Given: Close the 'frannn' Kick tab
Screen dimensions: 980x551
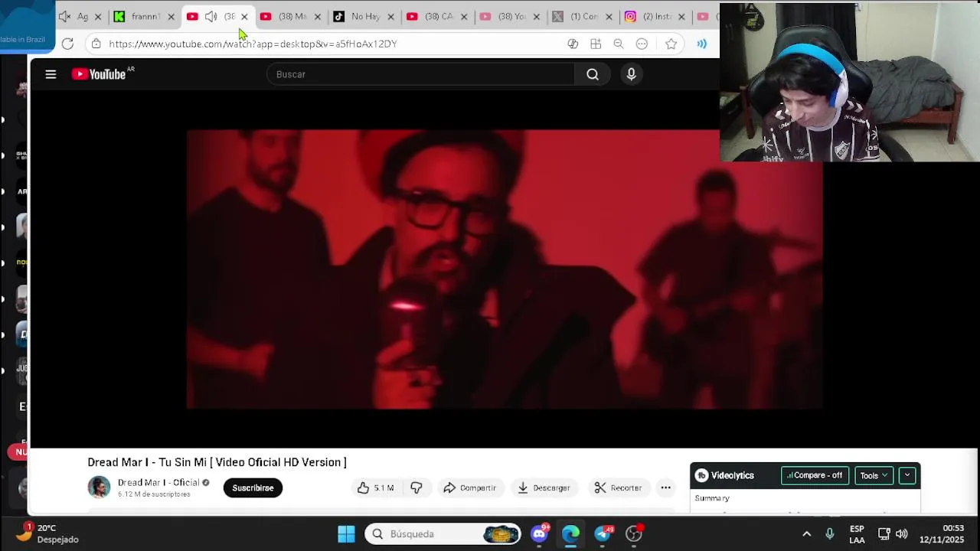Looking at the screenshot, I should click(171, 16).
